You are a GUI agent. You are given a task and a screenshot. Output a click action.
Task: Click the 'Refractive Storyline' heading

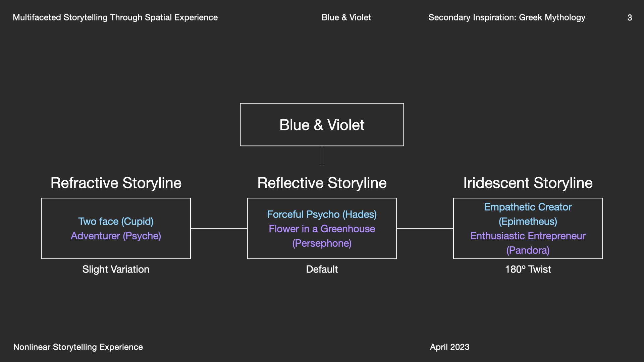(x=116, y=183)
